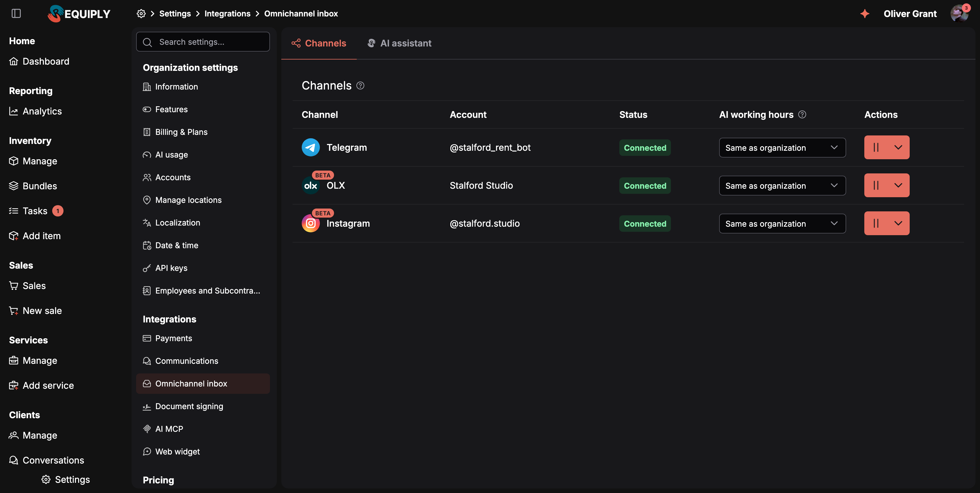Open the AI sparkle assistant icon
This screenshot has height=493, width=980.
click(865, 14)
